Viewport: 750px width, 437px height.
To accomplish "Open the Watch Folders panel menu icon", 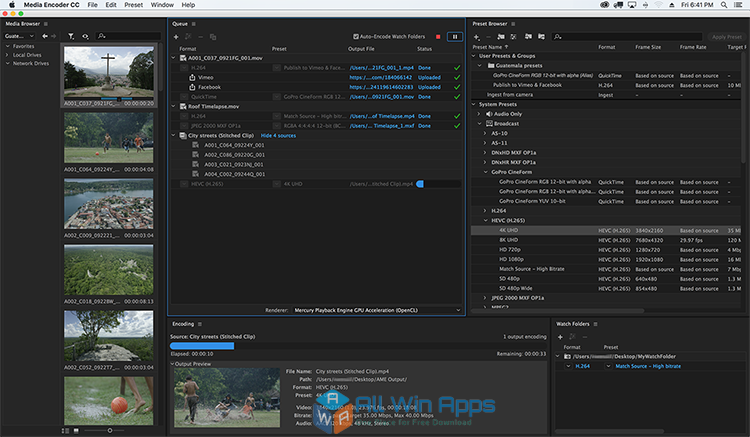I will (x=596, y=324).
